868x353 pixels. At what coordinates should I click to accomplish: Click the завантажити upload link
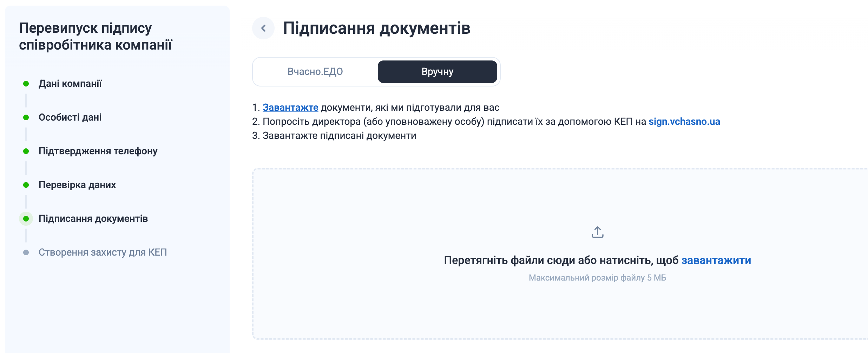[x=716, y=260]
